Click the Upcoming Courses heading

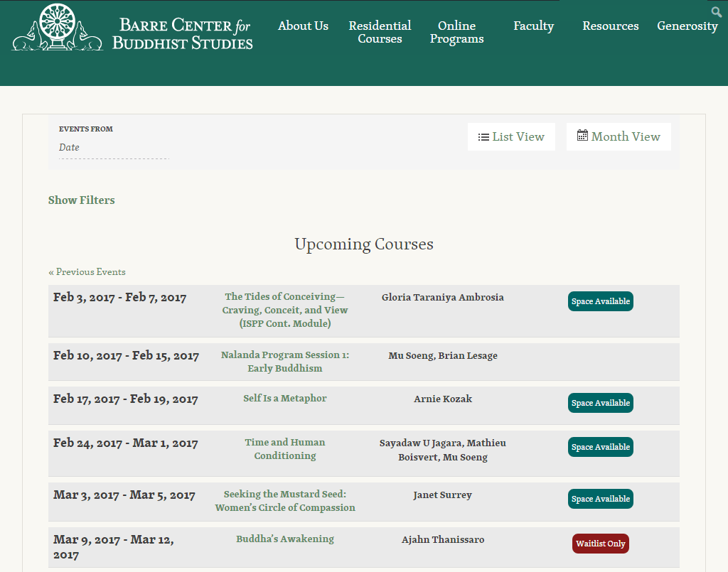click(364, 244)
